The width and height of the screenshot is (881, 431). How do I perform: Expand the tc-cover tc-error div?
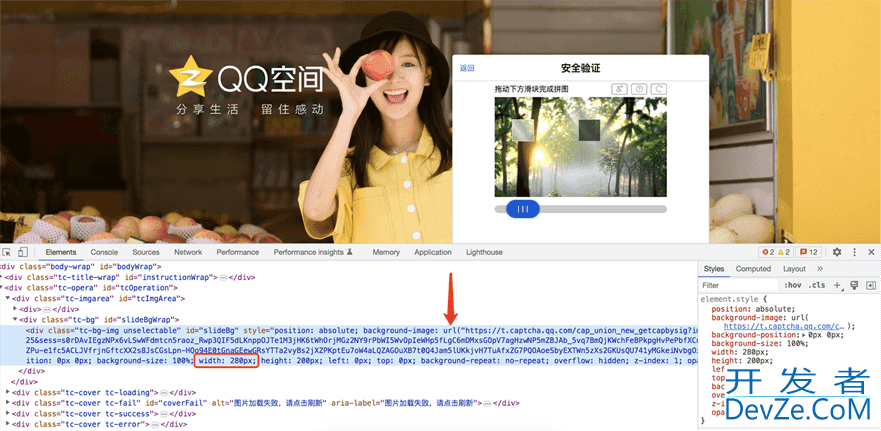[x=8, y=425]
